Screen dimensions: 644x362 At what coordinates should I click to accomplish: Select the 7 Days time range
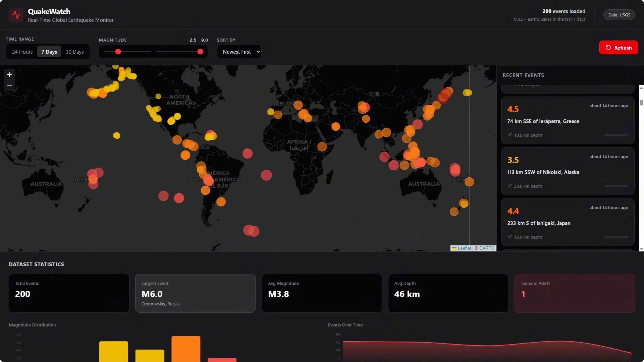point(49,52)
